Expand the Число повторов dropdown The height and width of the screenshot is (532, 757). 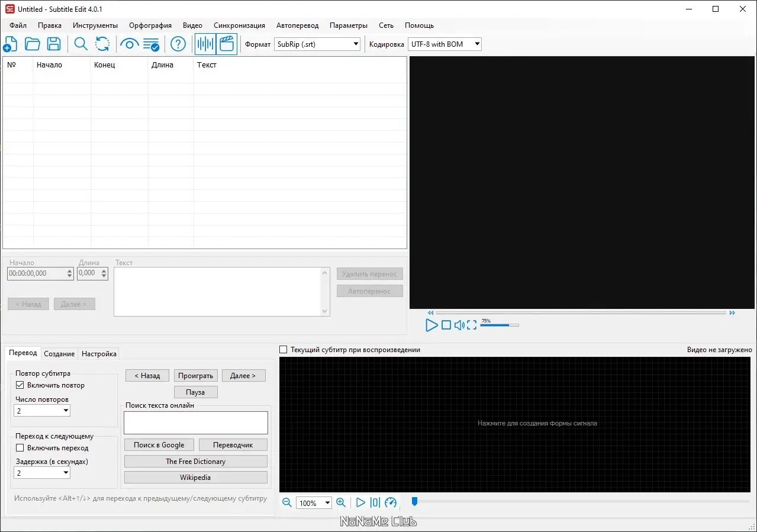pos(42,411)
